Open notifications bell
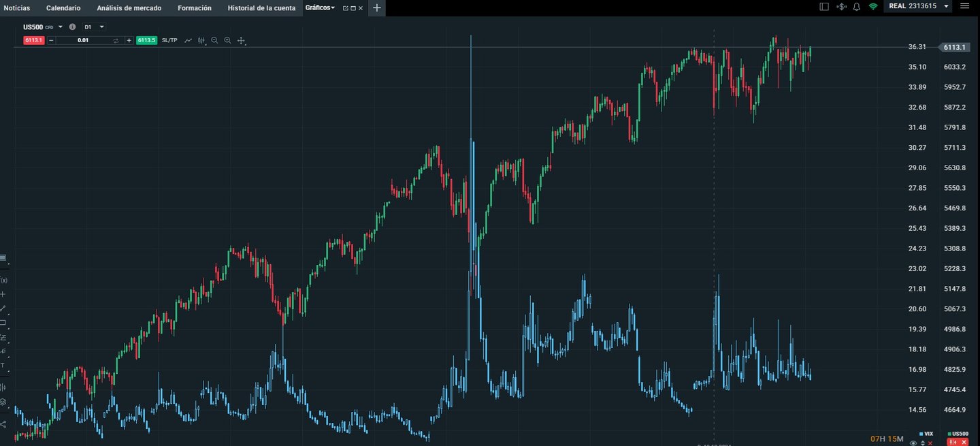This screenshot has height=446, width=980. click(x=856, y=6)
